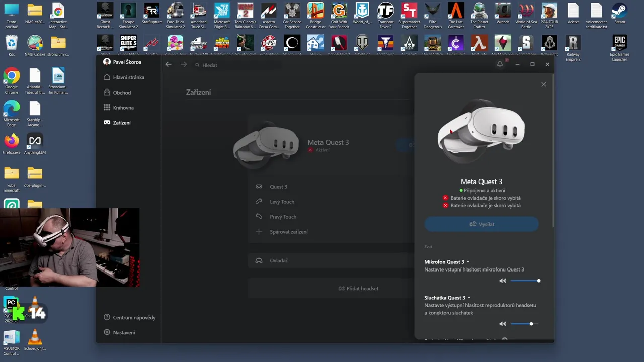Image resolution: width=644 pixels, height=362 pixels.
Task: Launch Google Chrome from desktop
Action: [11, 81]
